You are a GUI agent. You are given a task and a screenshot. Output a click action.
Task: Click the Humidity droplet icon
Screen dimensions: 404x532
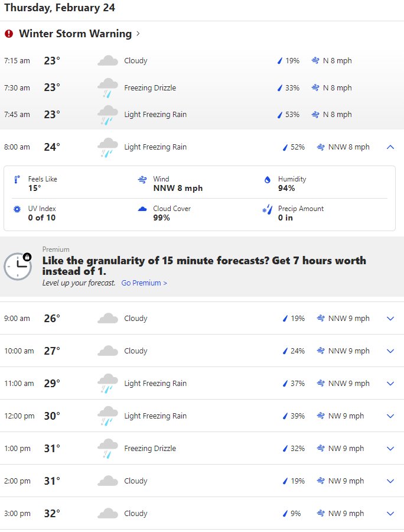coord(268,179)
